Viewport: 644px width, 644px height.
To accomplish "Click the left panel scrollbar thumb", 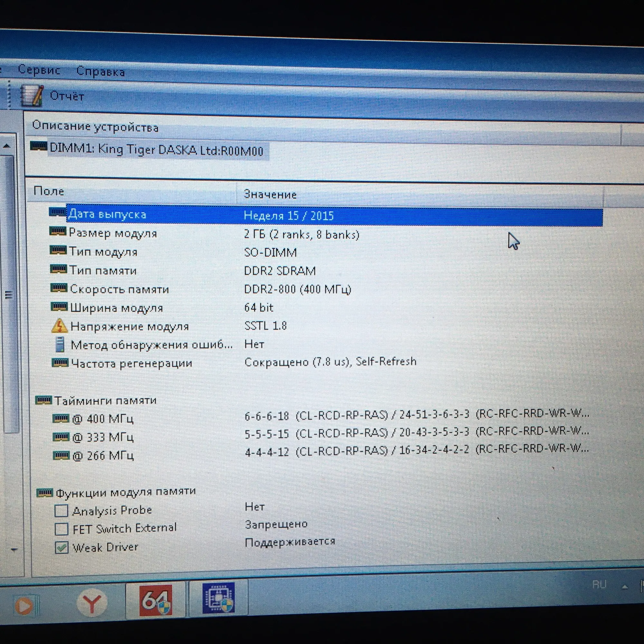I will [8, 295].
